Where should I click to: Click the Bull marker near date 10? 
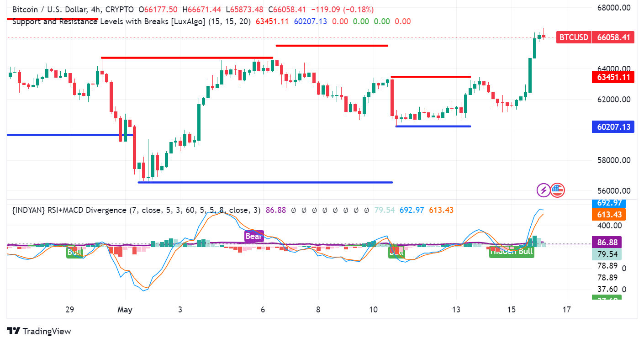tap(396, 252)
